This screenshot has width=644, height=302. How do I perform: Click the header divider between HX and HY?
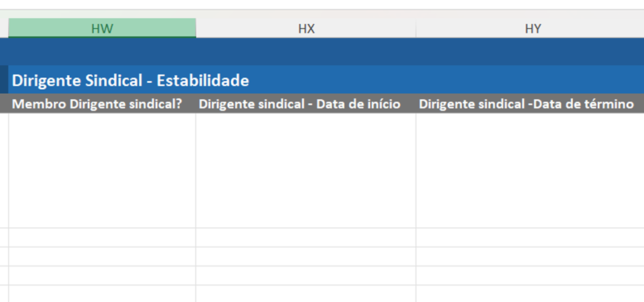pos(416,28)
